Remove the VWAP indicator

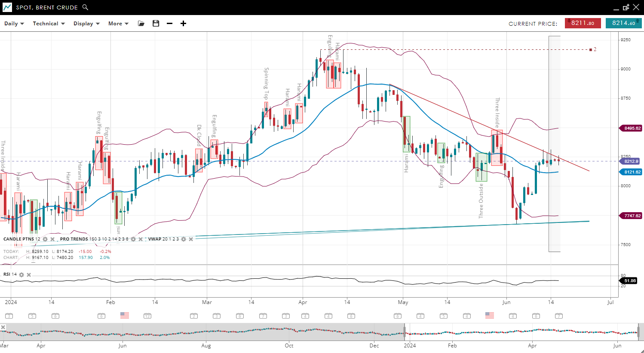point(191,239)
